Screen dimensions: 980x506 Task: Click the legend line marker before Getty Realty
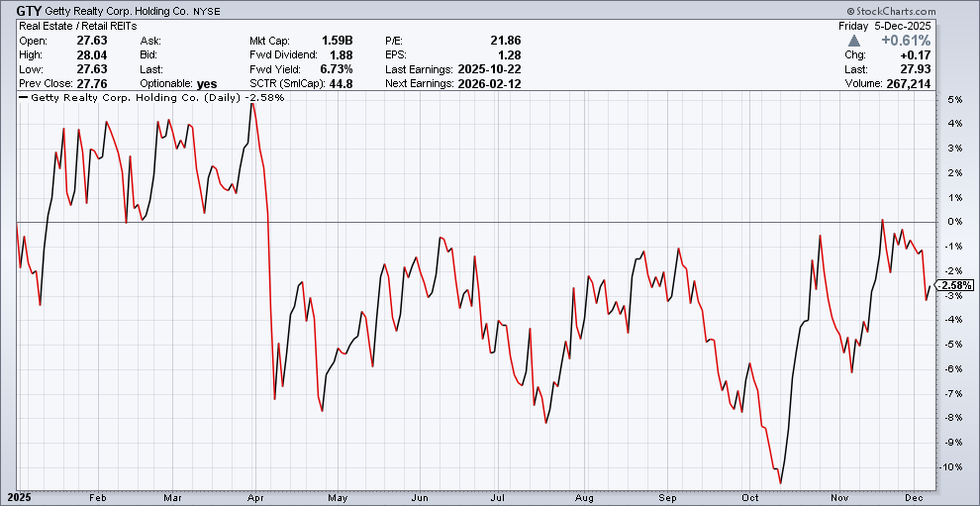click(24, 99)
